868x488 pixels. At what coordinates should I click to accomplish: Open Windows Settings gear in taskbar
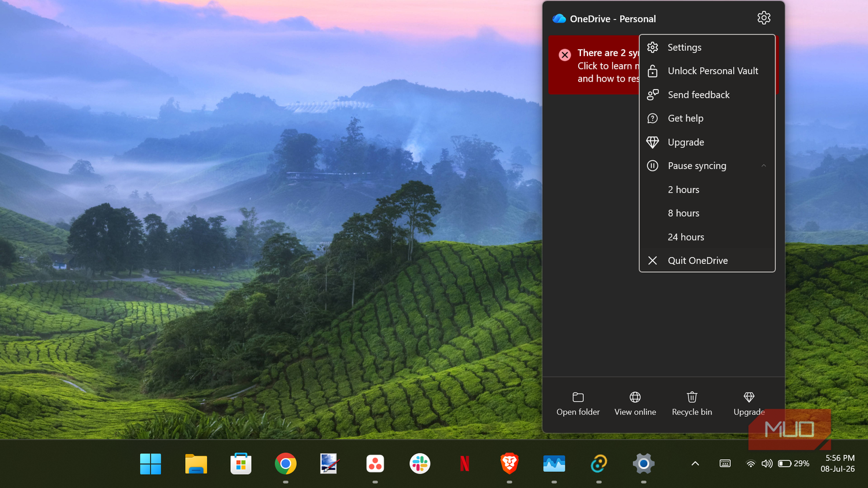coord(643,464)
